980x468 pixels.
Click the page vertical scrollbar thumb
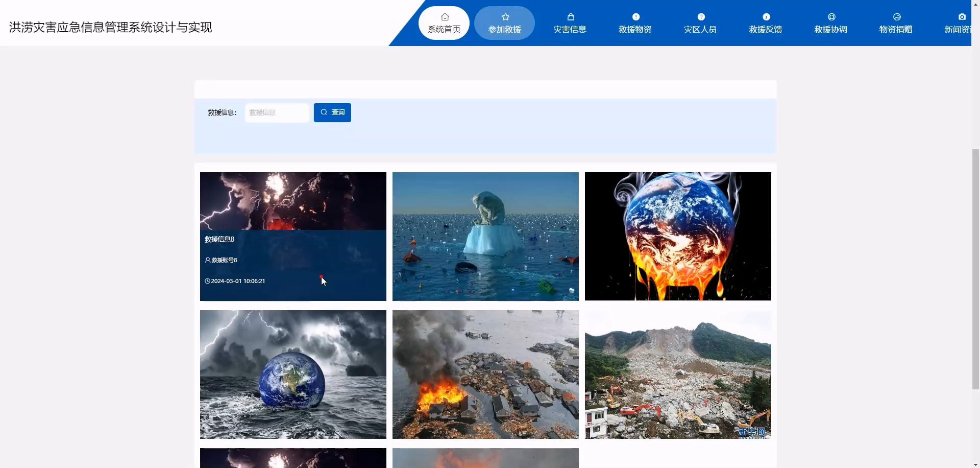coord(975,269)
